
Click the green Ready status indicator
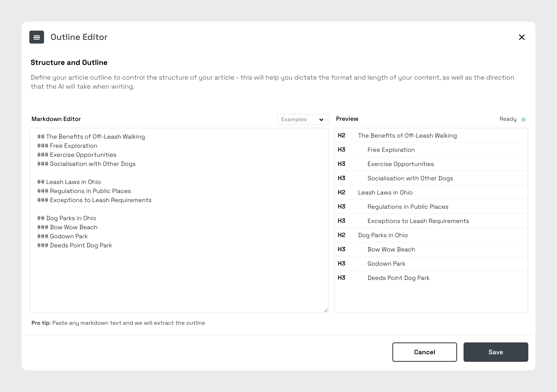click(x=523, y=119)
